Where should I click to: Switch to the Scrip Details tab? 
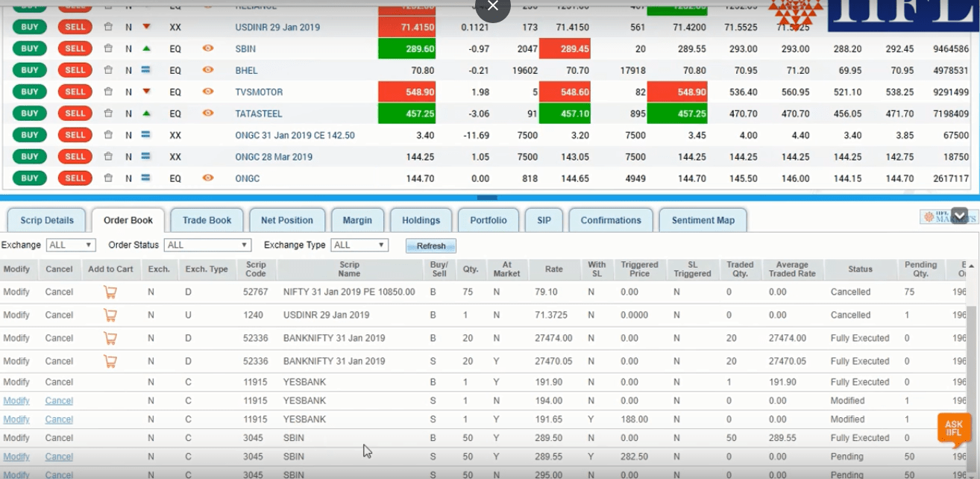tap(47, 220)
